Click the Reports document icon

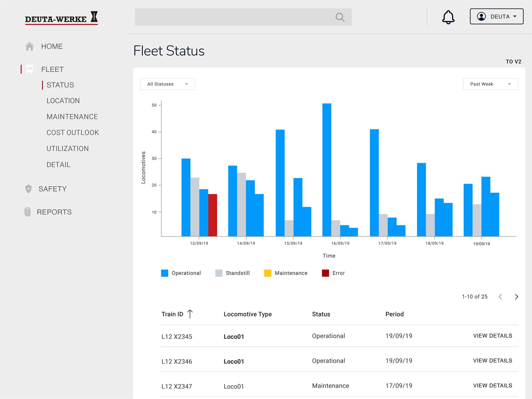point(27,212)
